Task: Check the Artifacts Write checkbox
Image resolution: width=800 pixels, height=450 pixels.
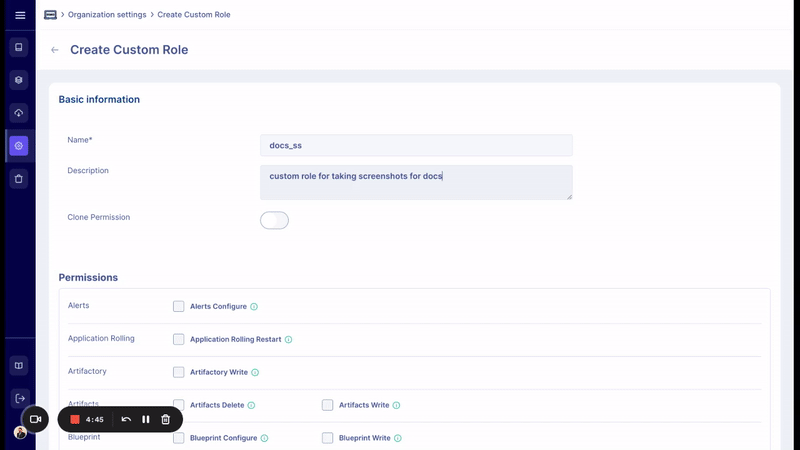Action: [x=328, y=405]
